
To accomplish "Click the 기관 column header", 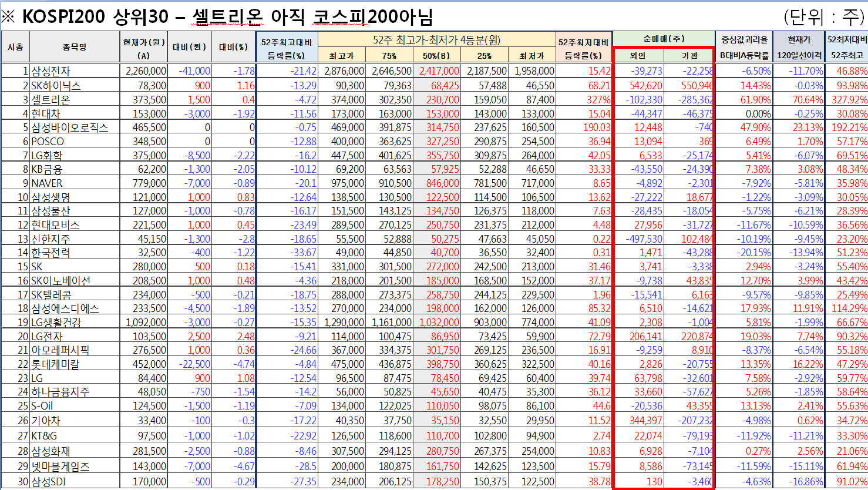I will coord(689,56).
